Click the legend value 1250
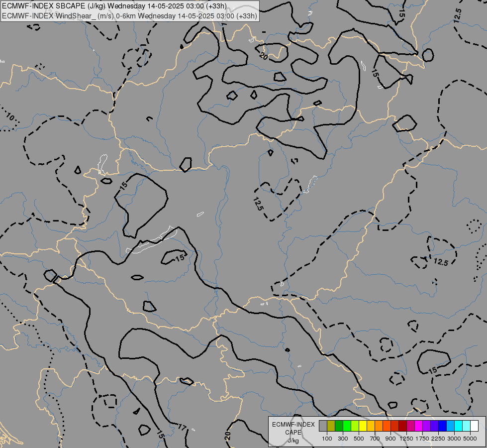The image size is (487, 448). pyautogui.click(x=406, y=439)
